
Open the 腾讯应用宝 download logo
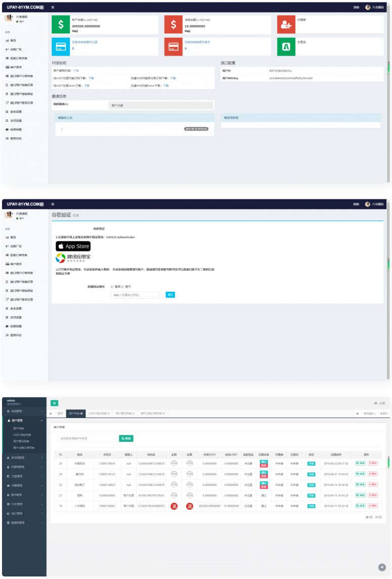click(x=73, y=258)
